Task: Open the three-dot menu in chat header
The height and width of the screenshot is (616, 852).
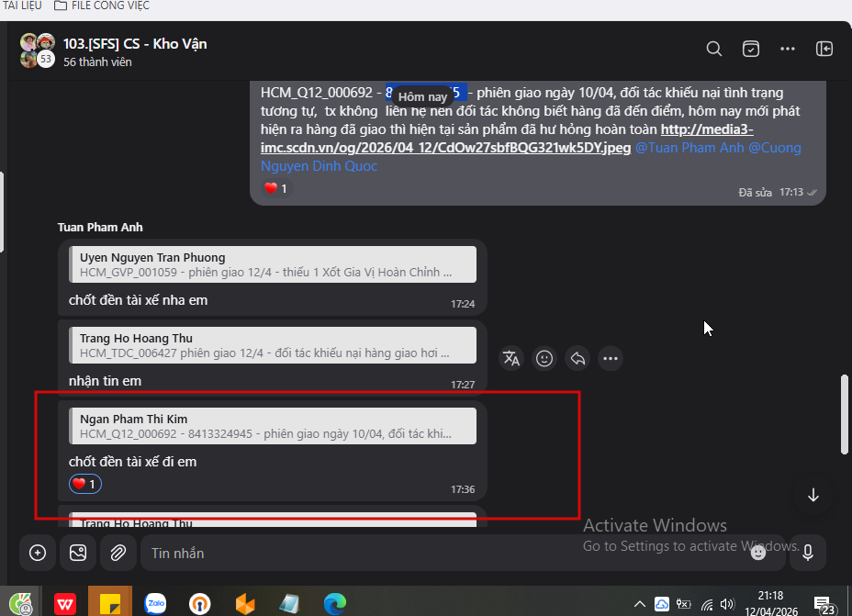Action: 788,49
